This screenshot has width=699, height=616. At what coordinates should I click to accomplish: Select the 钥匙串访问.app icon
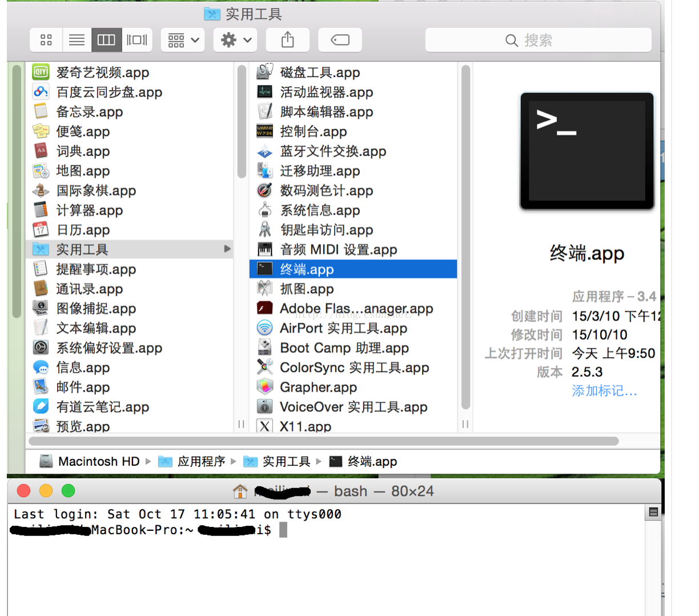tap(265, 230)
